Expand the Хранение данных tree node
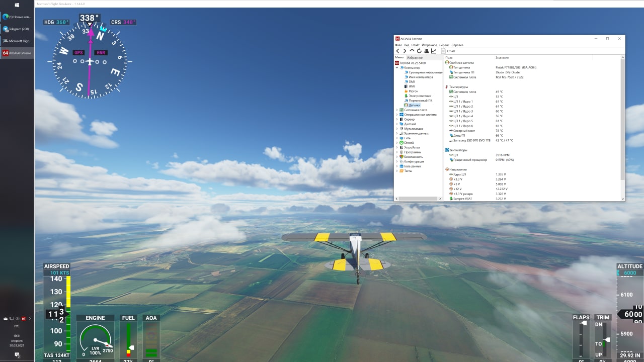 point(397,133)
